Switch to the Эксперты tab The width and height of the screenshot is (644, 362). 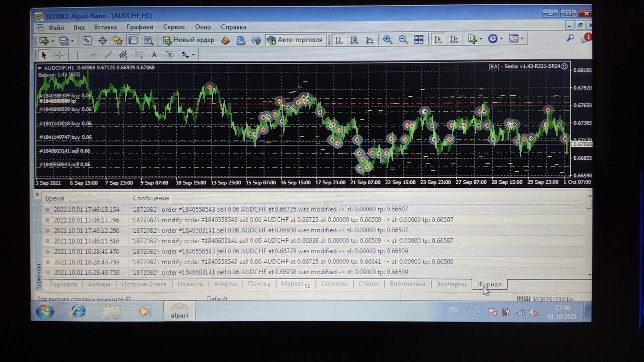point(451,284)
